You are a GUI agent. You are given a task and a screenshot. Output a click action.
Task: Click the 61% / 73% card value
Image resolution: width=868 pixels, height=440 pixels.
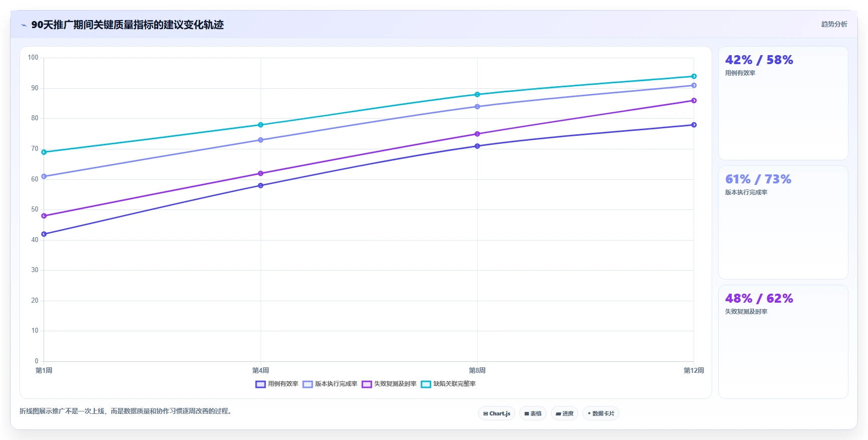[x=758, y=179]
